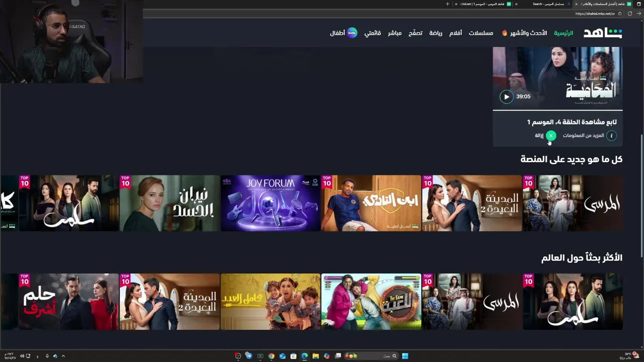Open the Kids (أطفال) section icon

352,33
